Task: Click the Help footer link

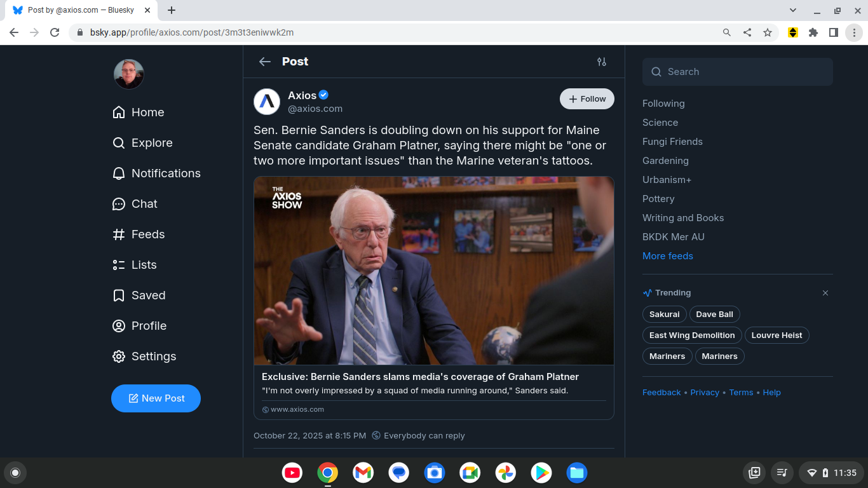Action: tap(771, 393)
